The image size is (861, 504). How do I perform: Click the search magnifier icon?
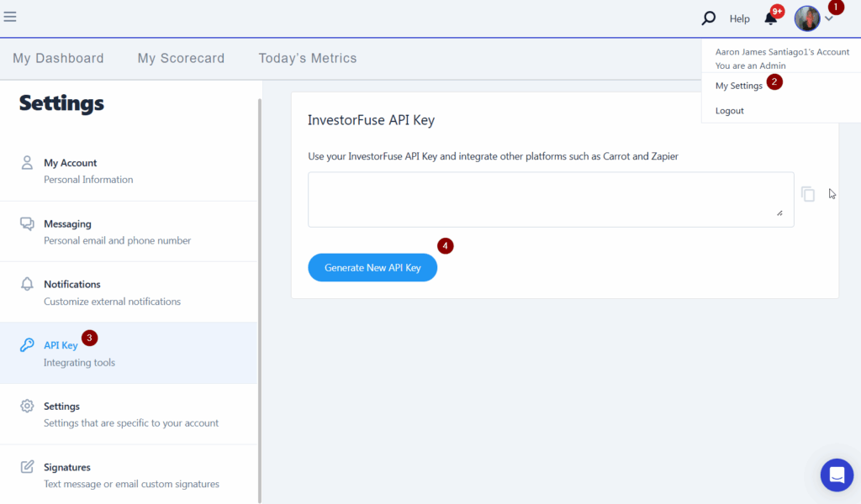(709, 18)
